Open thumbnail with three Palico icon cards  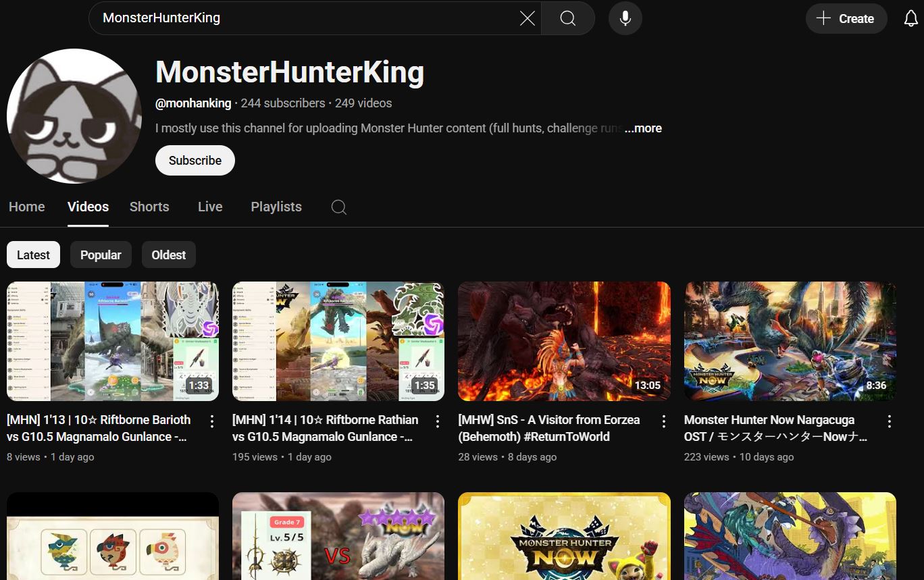(113, 536)
